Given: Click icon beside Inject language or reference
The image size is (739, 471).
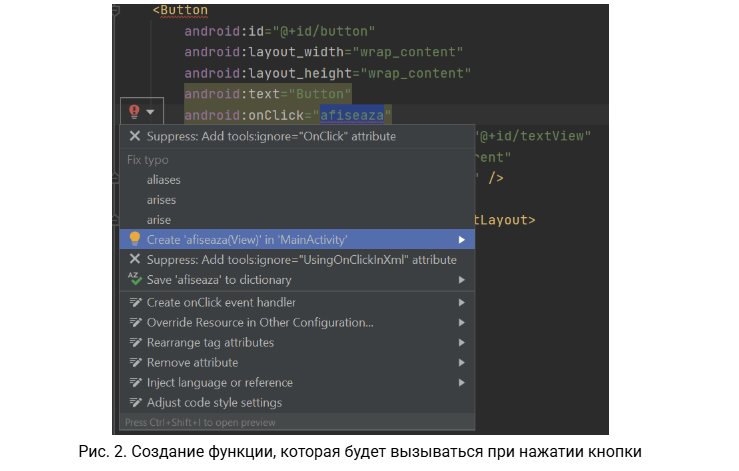Looking at the screenshot, I should tap(134, 382).
